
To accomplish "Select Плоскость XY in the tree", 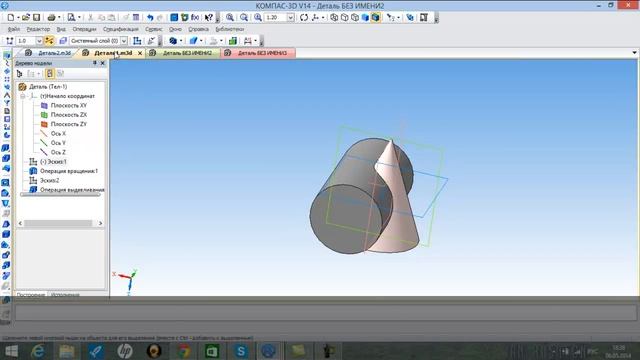I will [x=69, y=105].
